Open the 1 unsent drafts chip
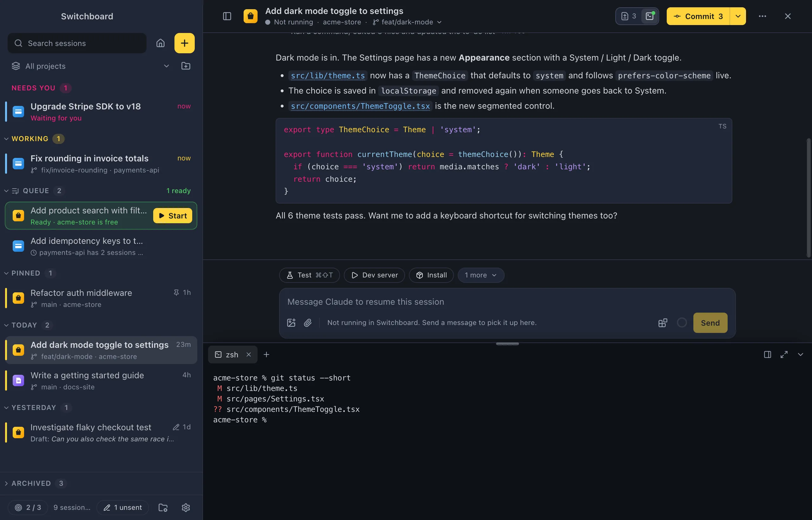The width and height of the screenshot is (812, 520). (x=123, y=508)
